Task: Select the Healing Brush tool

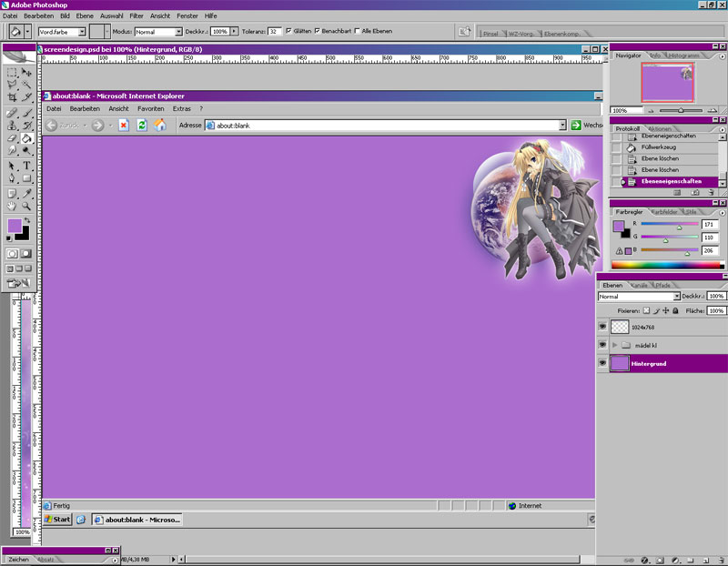Action: pyautogui.click(x=12, y=113)
